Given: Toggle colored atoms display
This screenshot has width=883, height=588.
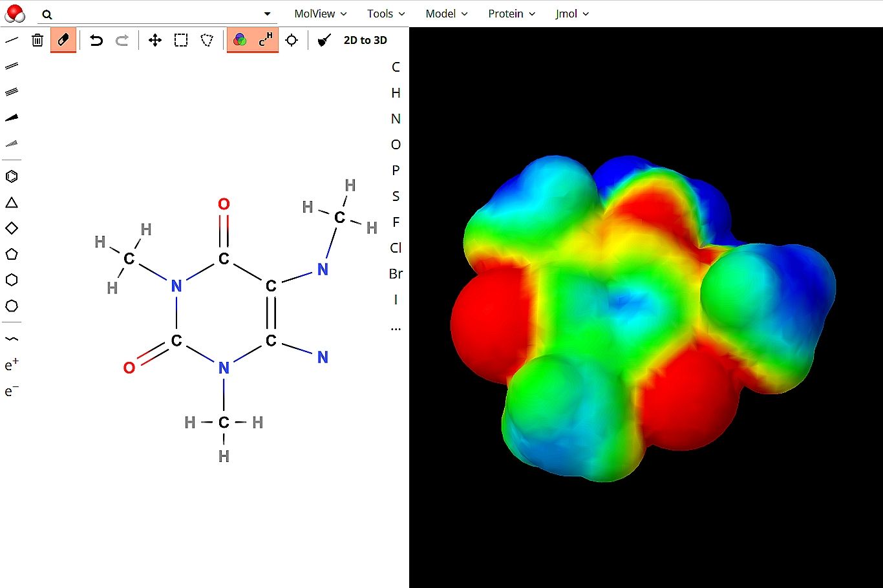Looking at the screenshot, I should click(x=240, y=40).
